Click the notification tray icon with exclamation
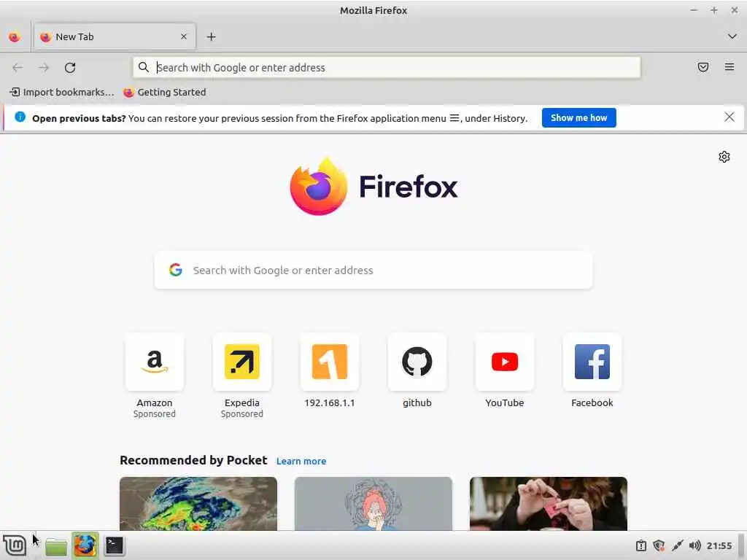 coord(641,545)
